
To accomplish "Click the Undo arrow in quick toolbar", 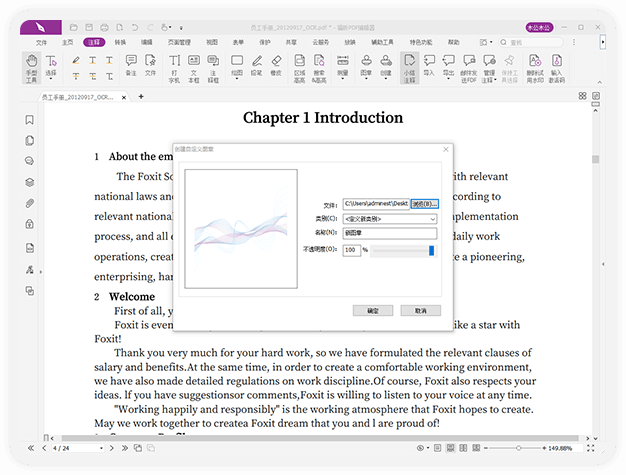I will (x=135, y=28).
